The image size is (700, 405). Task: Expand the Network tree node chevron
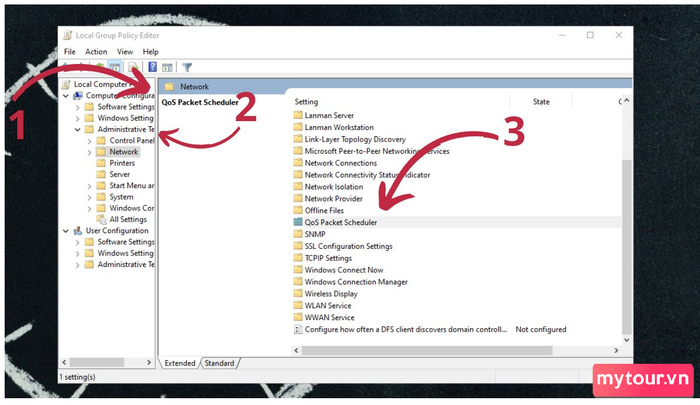[x=89, y=152]
